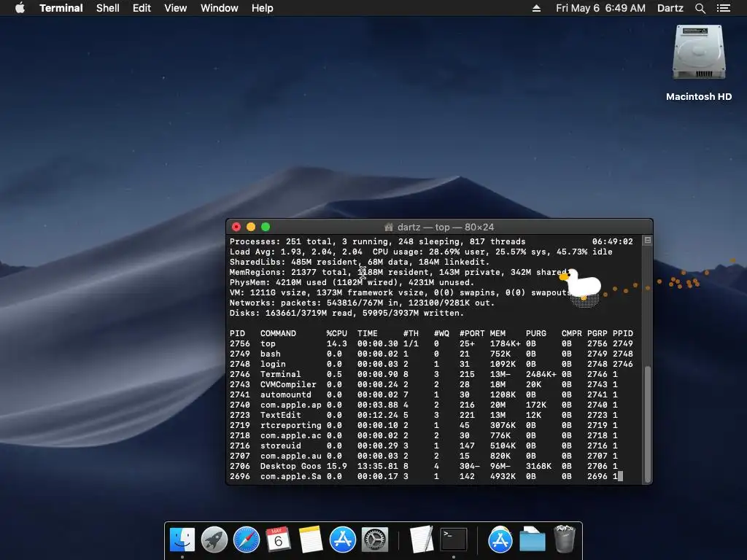Click the "Disks: 163661/3719M read" line
The image size is (747, 560).
[347, 314]
